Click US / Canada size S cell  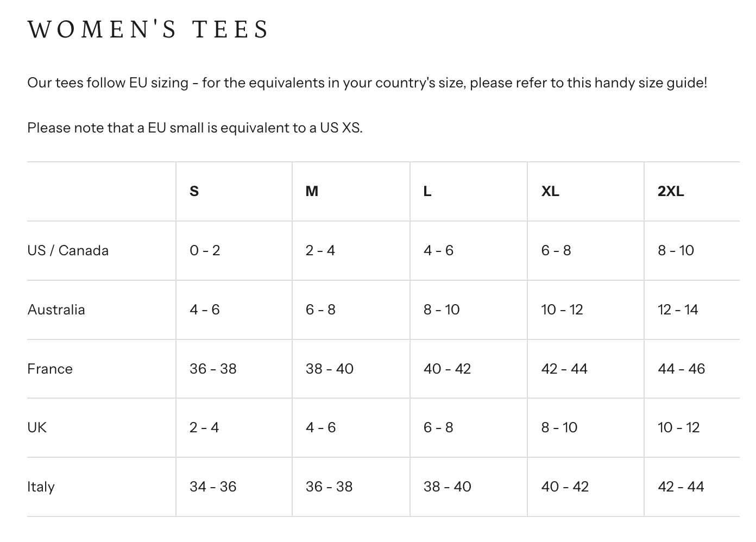(x=205, y=250)
